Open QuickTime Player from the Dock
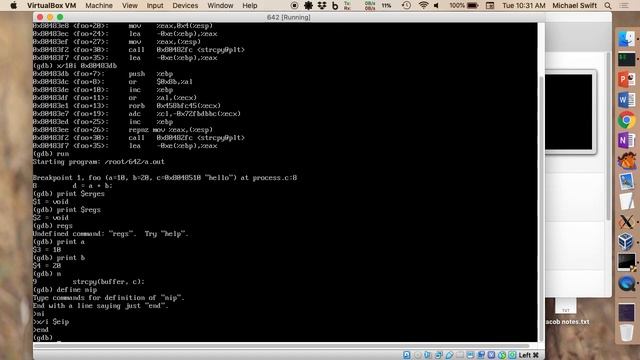Screen dimensions: 640x360 (627, 283)
